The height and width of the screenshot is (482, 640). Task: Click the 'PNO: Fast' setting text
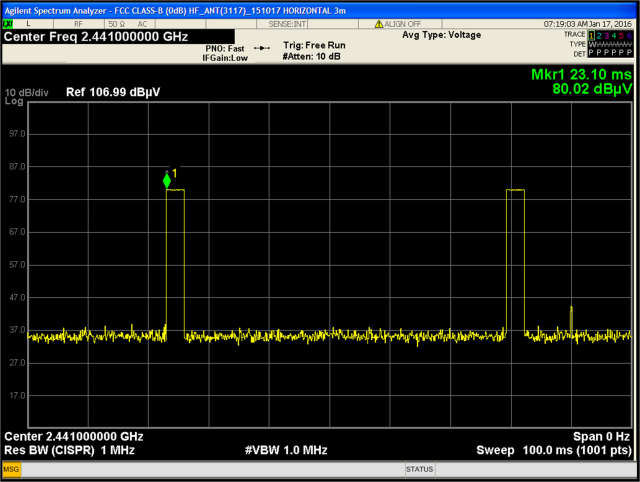225,49
